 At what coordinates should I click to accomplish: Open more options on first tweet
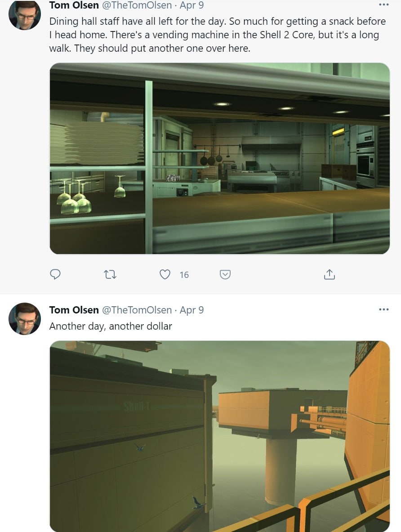384,5
